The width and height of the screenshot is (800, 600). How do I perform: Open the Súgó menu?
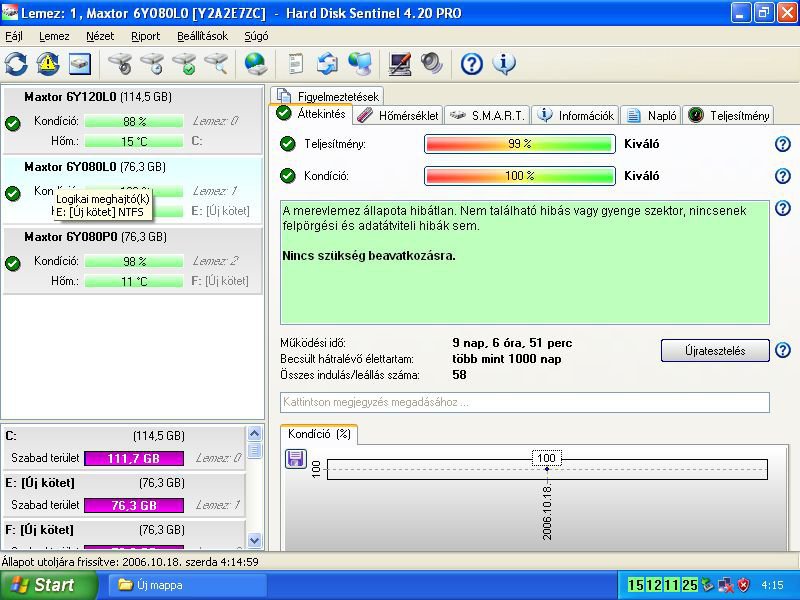coord(256,36)
